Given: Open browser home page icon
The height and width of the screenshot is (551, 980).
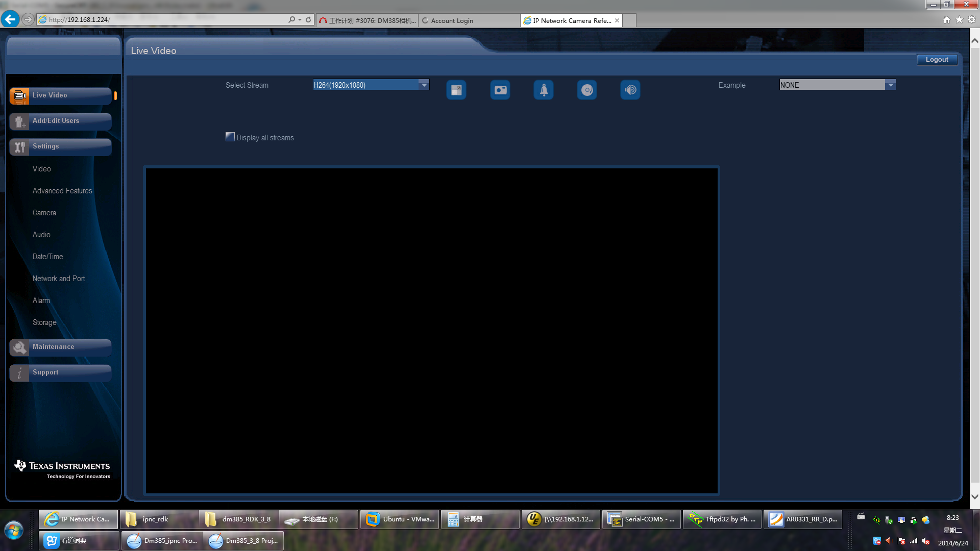Looking at the screenshot, I should coord(947,19).
